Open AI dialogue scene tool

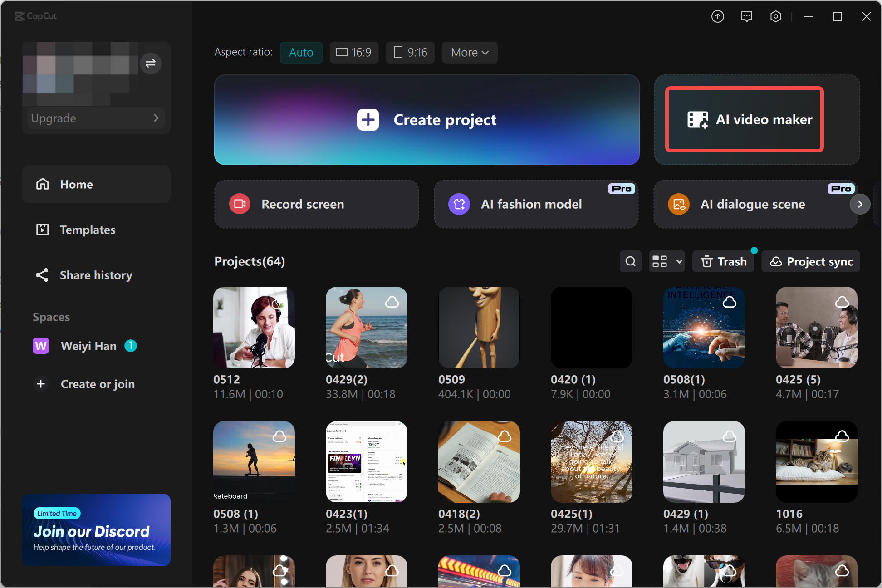(755, 204)
